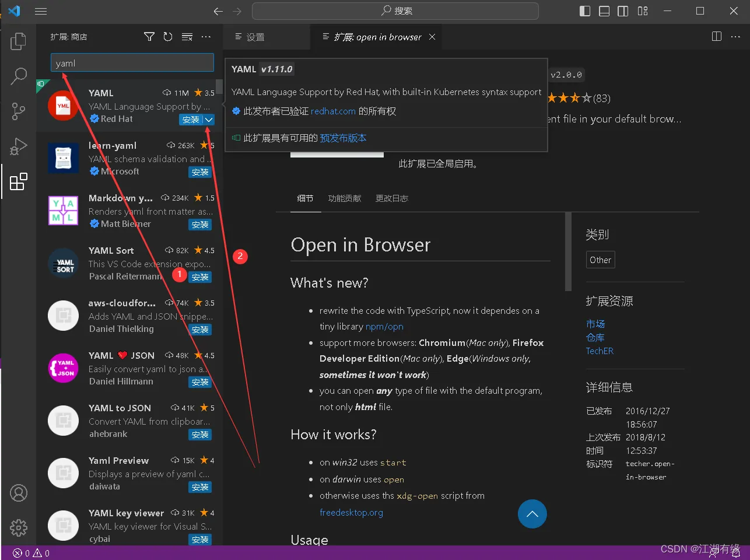The image size is (750, 560).
Task: Install the YAML Sort extension
Action: point(200,277)
